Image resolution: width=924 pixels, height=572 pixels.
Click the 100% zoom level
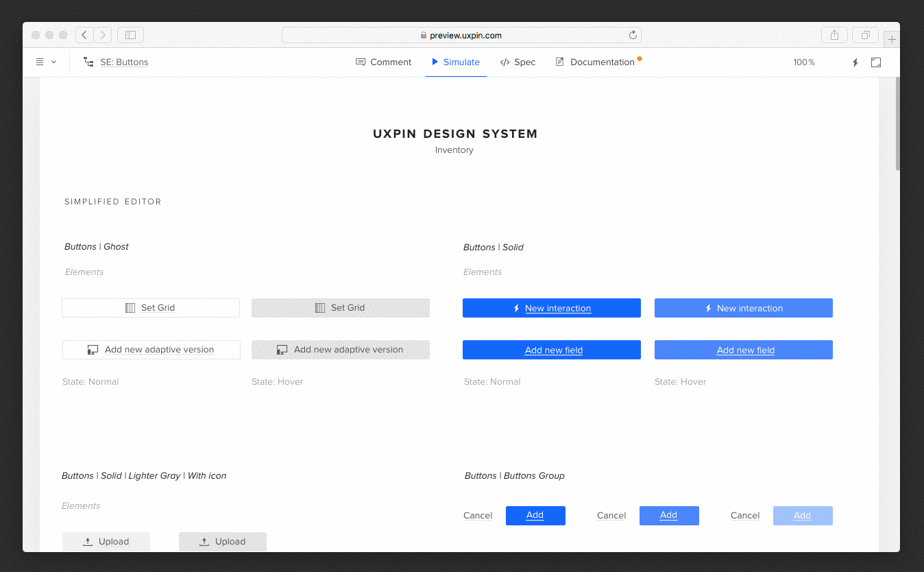[804, 62]
